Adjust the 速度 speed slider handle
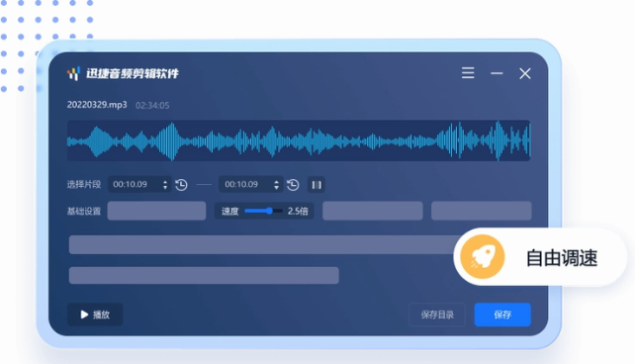This screenshot has width=635, height=364. coord(269,211)
